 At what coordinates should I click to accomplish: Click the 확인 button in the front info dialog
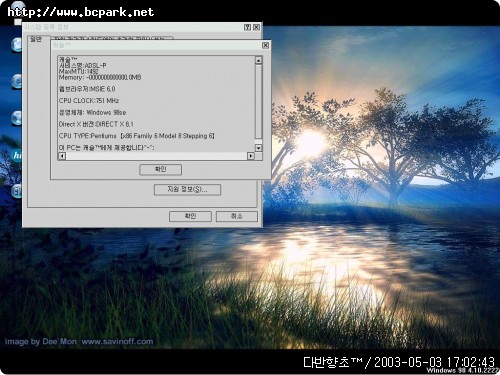click(x=160, y=169)
